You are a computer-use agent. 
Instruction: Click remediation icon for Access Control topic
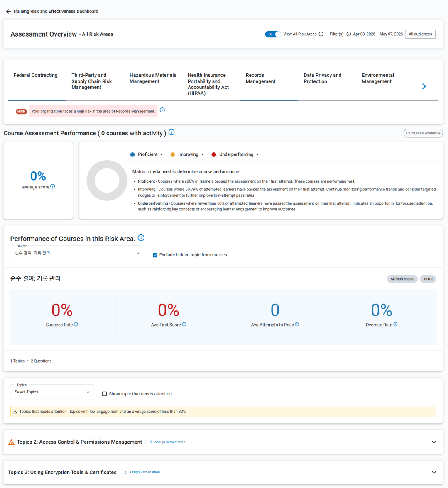coord(151,442)
